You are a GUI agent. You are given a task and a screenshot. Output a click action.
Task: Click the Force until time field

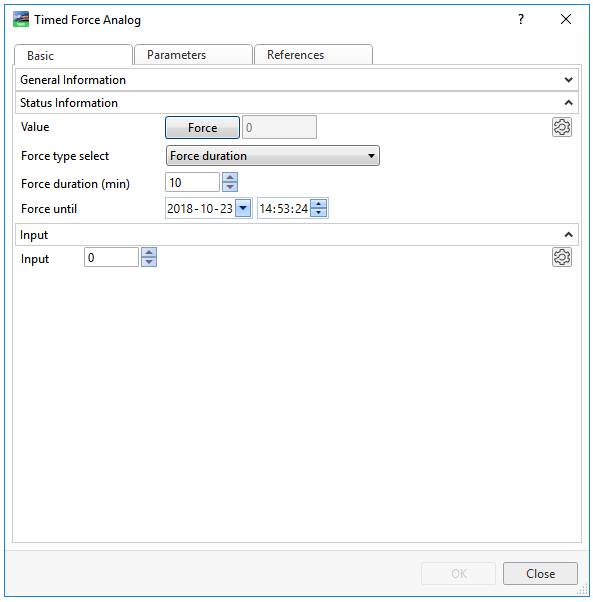coord(283,208)
